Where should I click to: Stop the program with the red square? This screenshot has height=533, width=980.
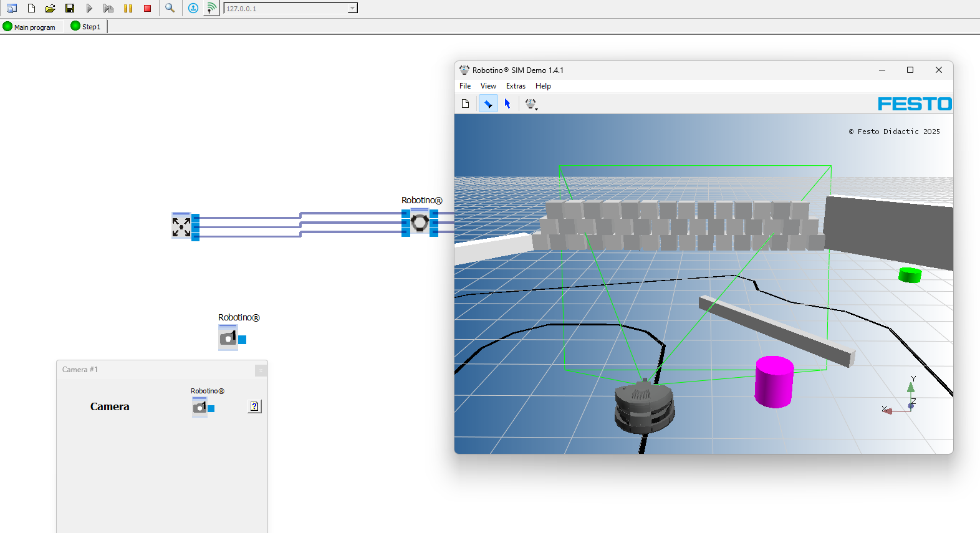coord(147,9)
